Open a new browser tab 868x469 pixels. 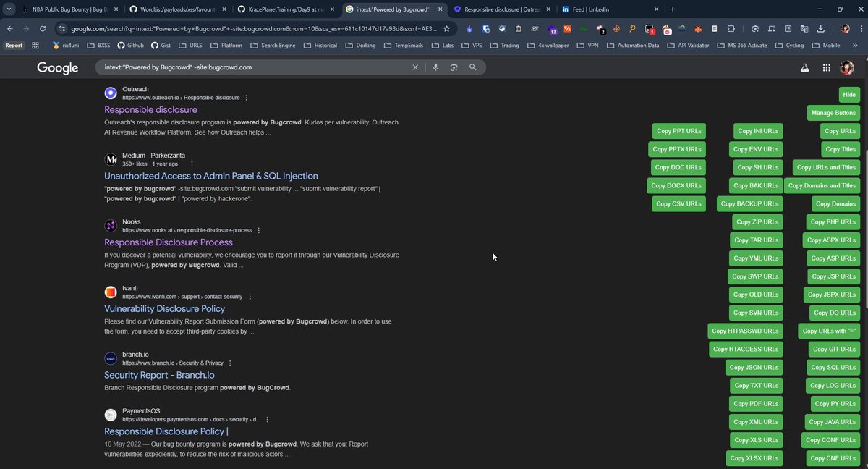coord(673,9)
